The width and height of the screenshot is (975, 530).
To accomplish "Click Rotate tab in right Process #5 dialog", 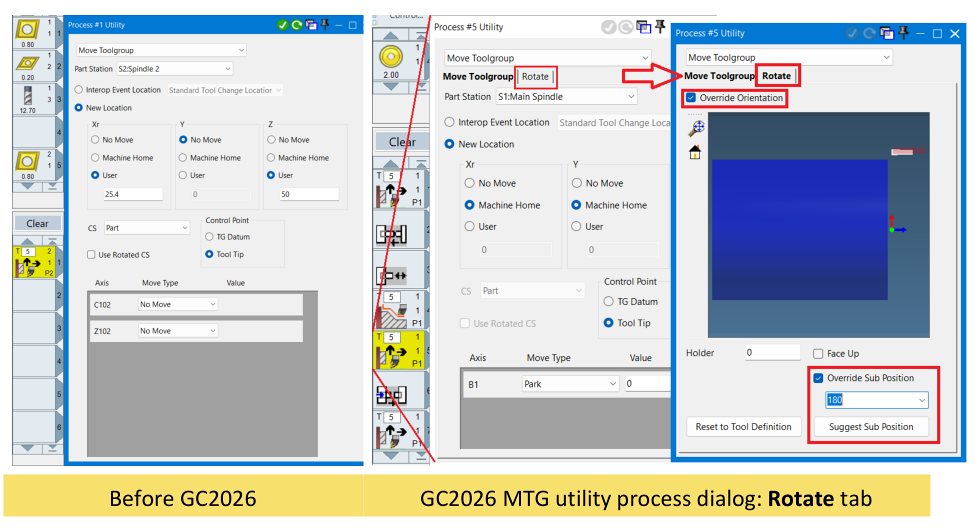I will (x=777, y=76).
